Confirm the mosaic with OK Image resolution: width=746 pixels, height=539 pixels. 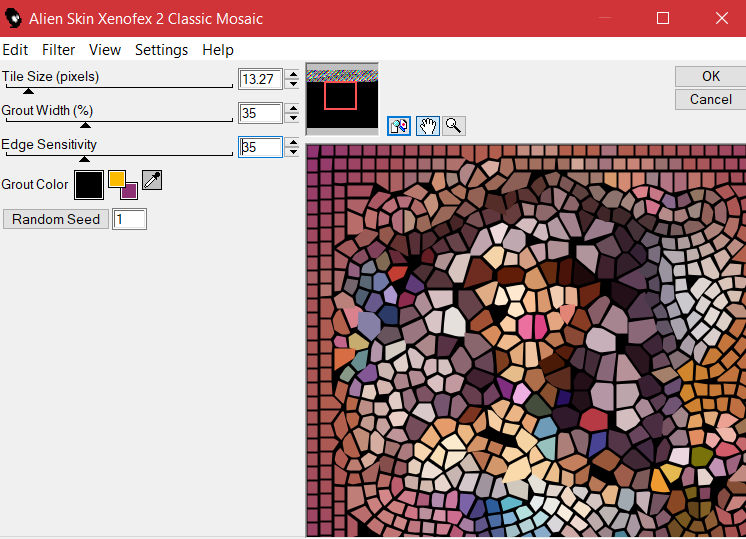(x=711, y=76)
